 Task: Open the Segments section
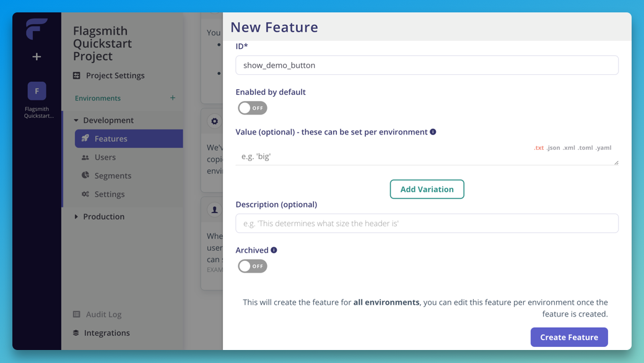tap(112, 176)
